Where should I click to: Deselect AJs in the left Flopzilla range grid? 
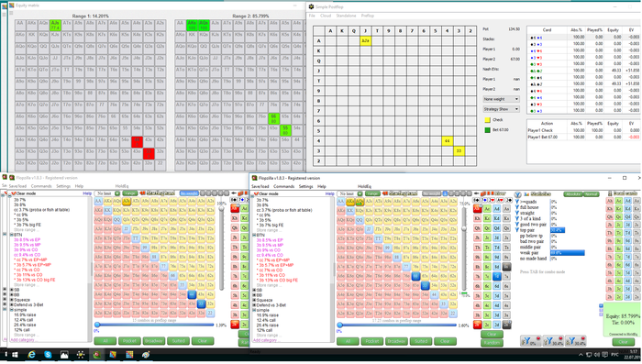click(x=127, y=201)
